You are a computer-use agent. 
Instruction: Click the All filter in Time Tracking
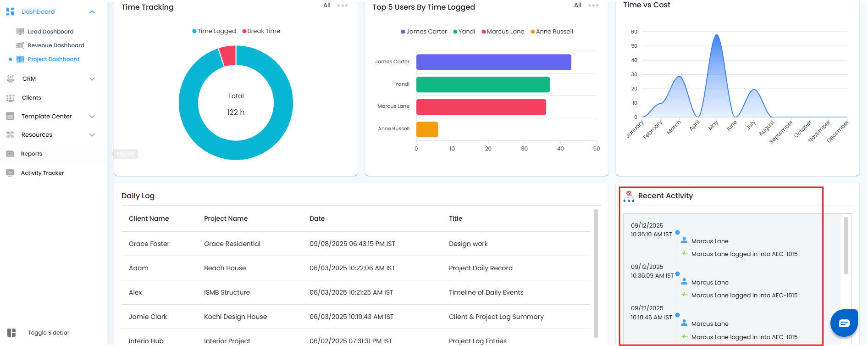coord(327,6)
